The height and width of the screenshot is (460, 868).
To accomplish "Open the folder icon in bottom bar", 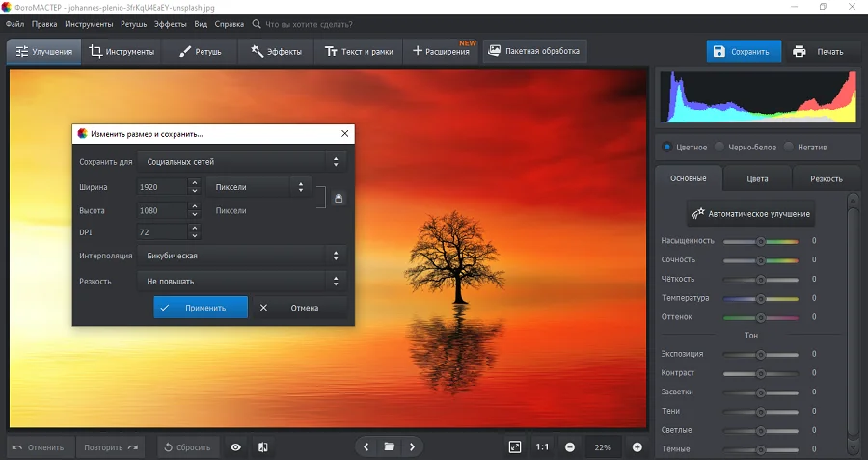I will [x=390, y=447].
